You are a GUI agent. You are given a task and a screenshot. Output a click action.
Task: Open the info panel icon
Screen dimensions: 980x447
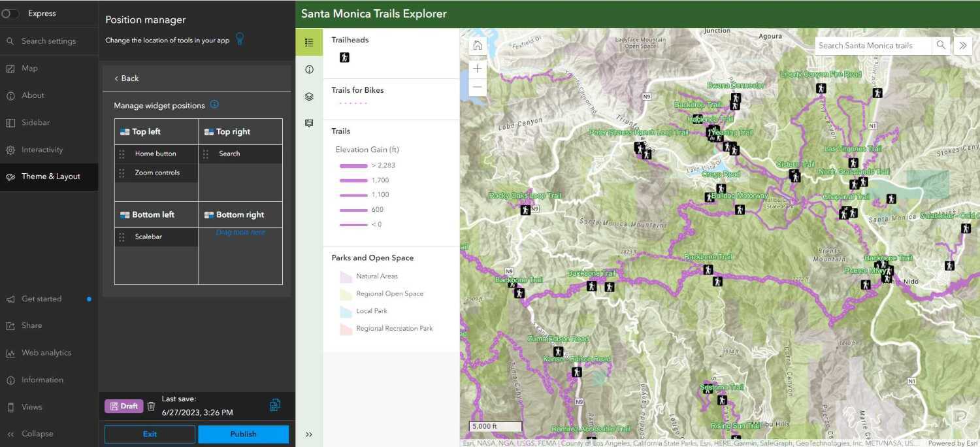[309, 70]
